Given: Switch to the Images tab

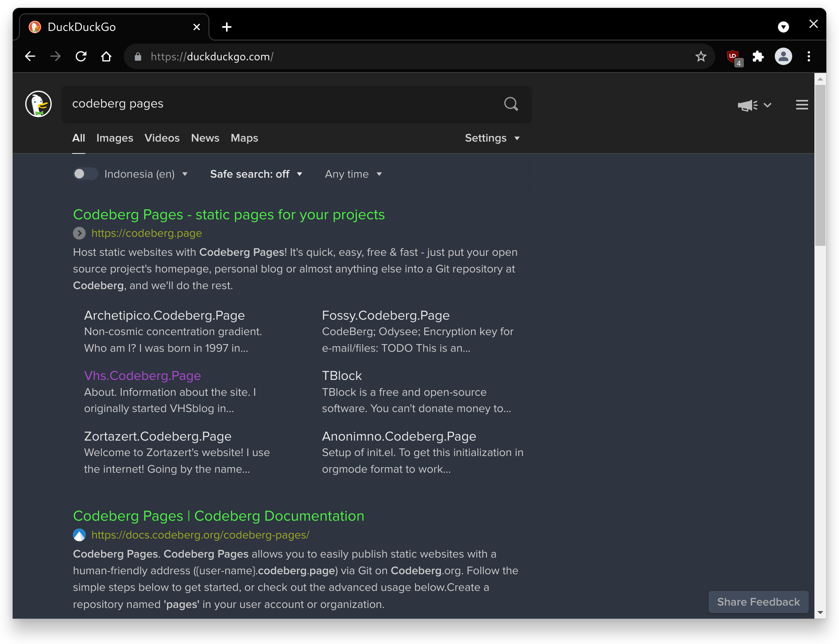Looking at the screenshot, I should pos(115,138).
